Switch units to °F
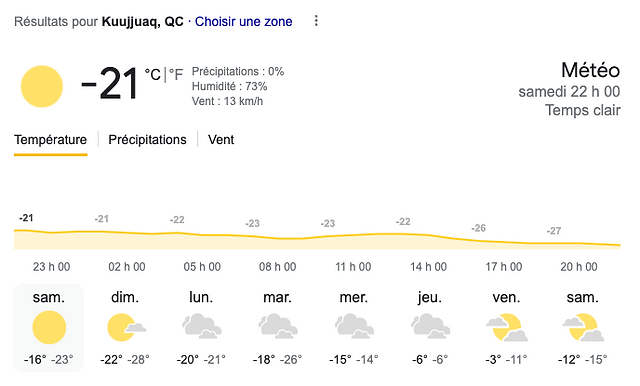This screenshot has height=386, width=640. (176, 74)
